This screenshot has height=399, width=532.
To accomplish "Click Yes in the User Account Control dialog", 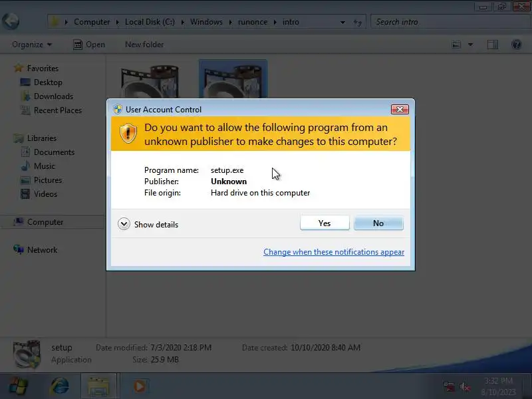I will tap(325, 223).
